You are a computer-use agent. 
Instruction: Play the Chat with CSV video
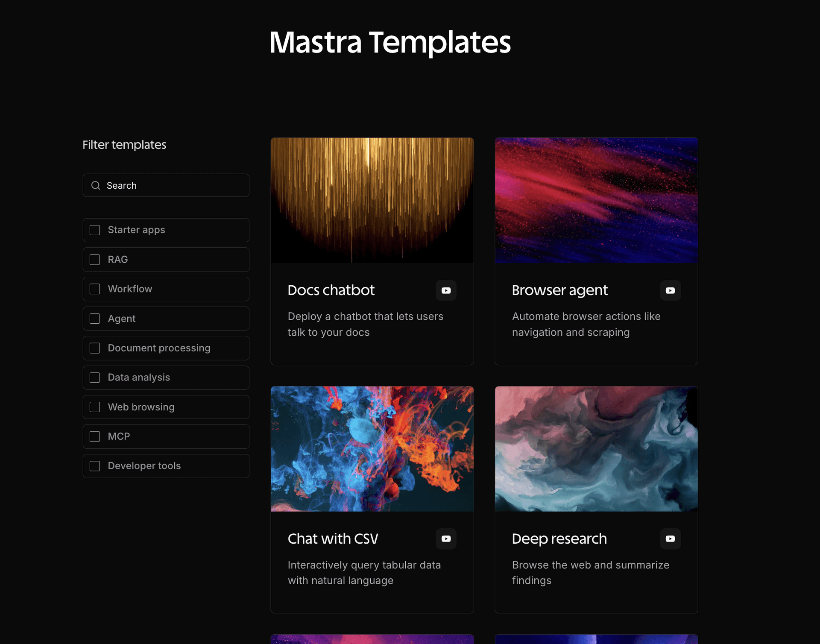[x=446, y=539]
